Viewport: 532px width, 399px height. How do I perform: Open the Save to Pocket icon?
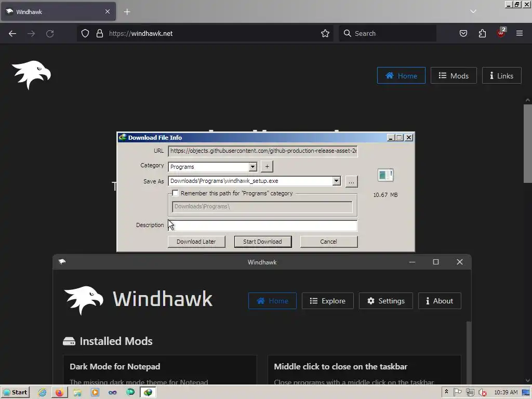point(463,34)
